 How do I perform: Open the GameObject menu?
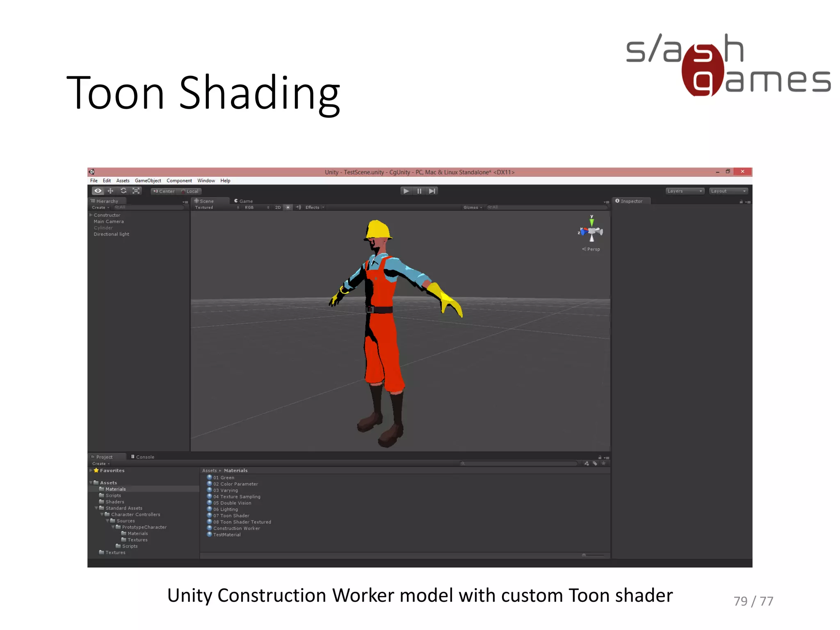(148, 180)
